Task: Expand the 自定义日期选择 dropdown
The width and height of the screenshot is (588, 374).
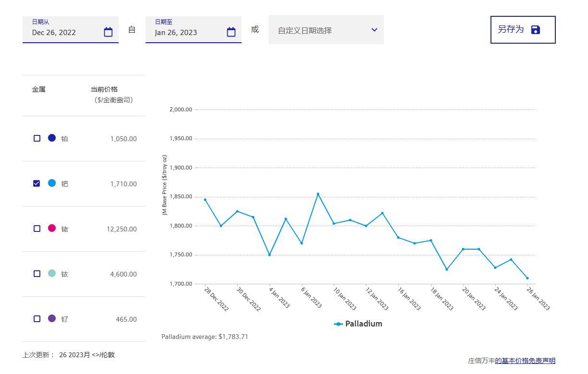Action: coord(326,30)
